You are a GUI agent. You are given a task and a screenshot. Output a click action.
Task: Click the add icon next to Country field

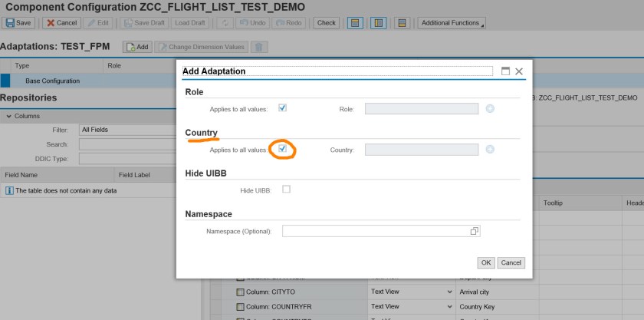click(x=490, y=150)
